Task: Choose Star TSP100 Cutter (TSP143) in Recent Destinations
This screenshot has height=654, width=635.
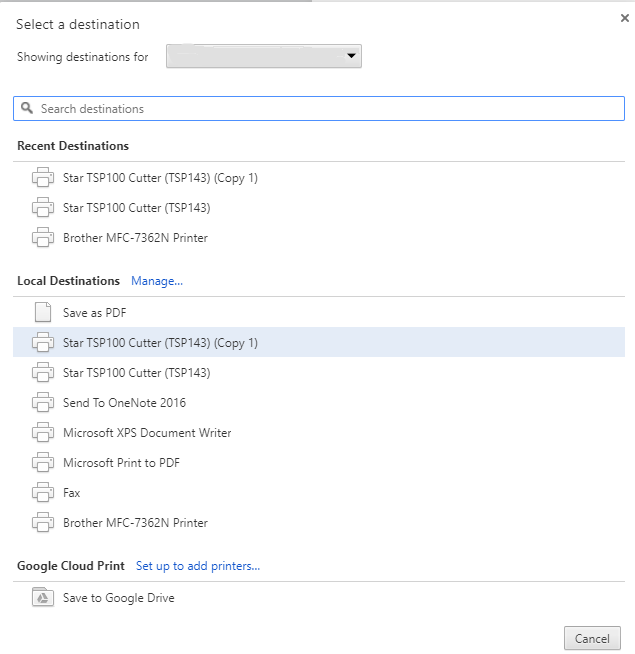Action: (x=136, y=208)
